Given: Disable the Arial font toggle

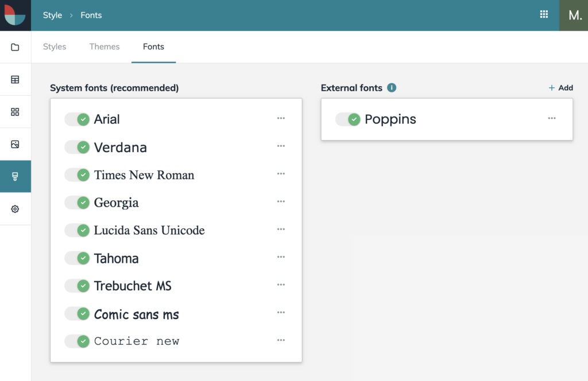Looking at the screenshot, I should (77, 119).
